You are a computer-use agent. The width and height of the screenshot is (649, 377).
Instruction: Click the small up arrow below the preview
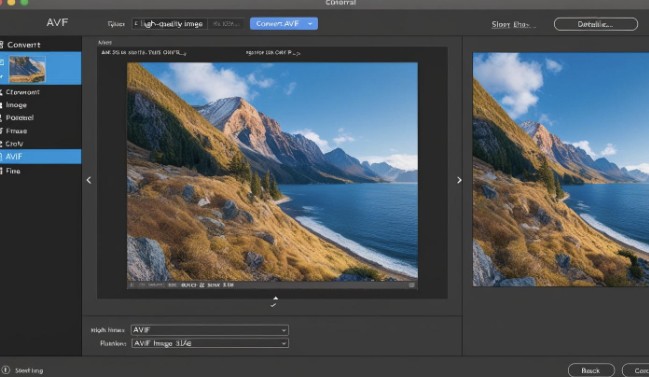pyautogui.click(x=276, y=298)
